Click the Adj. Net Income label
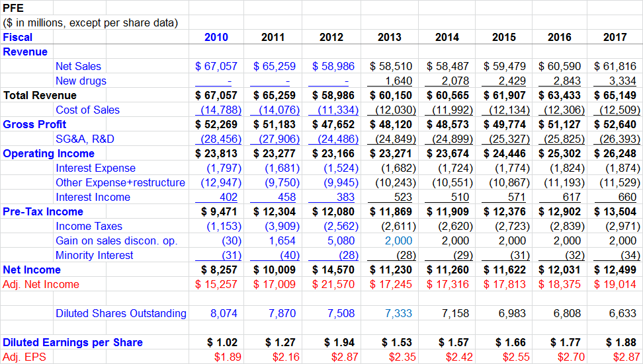The image size is (643, 364). coord(41,285)
